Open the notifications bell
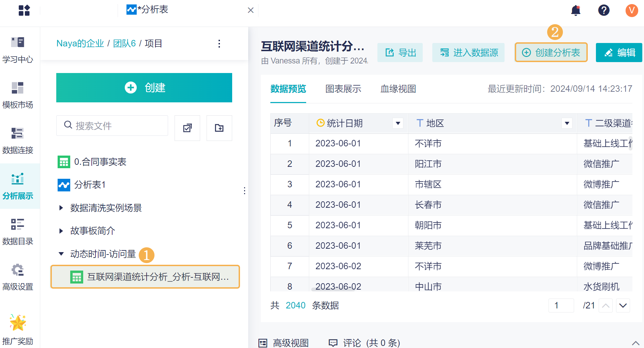This screenshot has height=348, width=644. click(x=575, y=10)
